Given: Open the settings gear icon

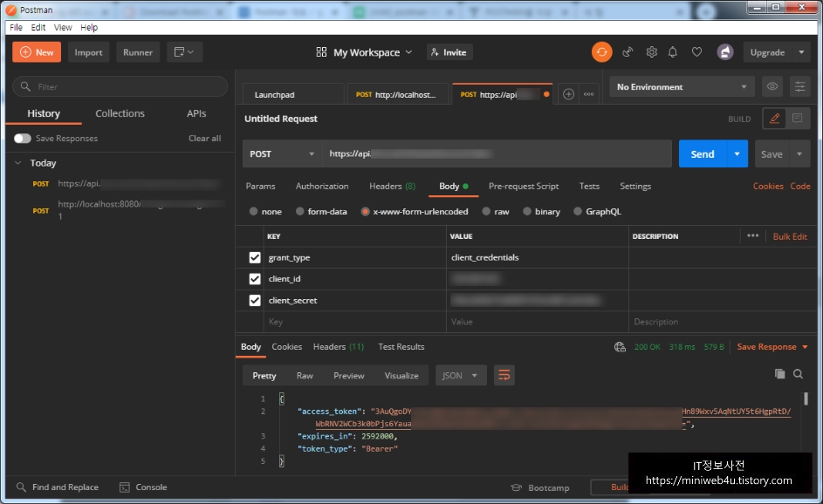Looking at the screenshot, I should (x=651, y=52).
